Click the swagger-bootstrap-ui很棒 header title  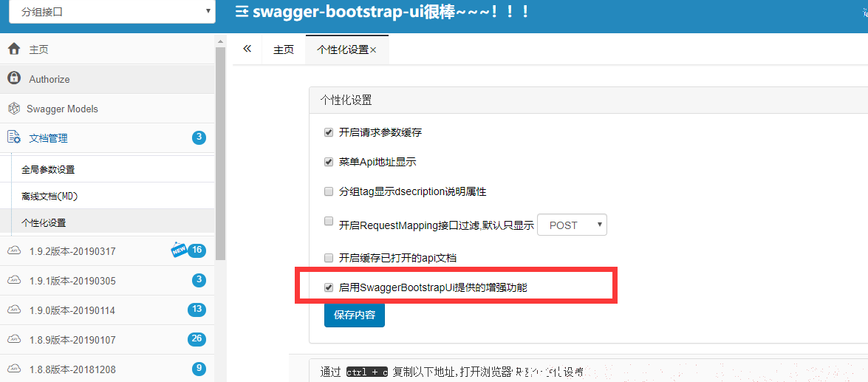tap(390, 12)
